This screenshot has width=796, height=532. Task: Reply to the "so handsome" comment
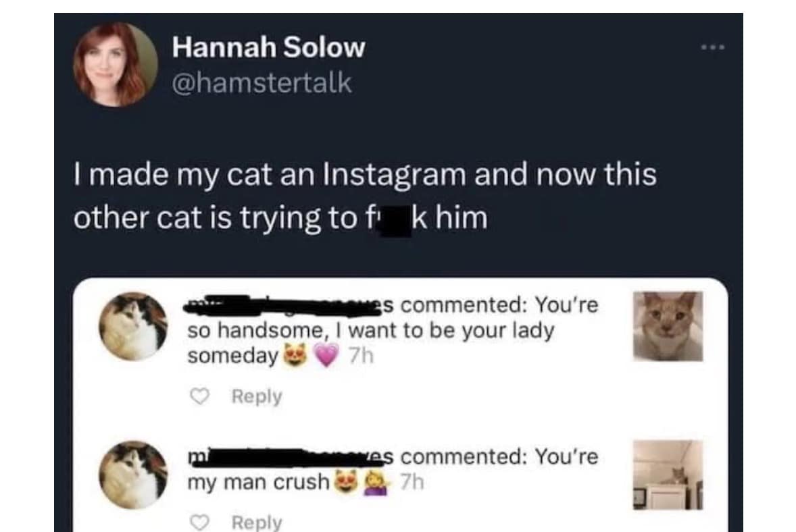[257, 396]
